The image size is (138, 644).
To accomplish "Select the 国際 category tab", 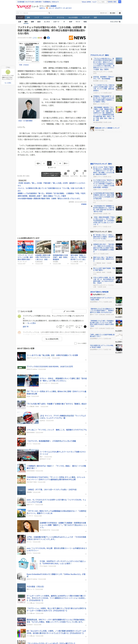I will [x=32, y=22].
